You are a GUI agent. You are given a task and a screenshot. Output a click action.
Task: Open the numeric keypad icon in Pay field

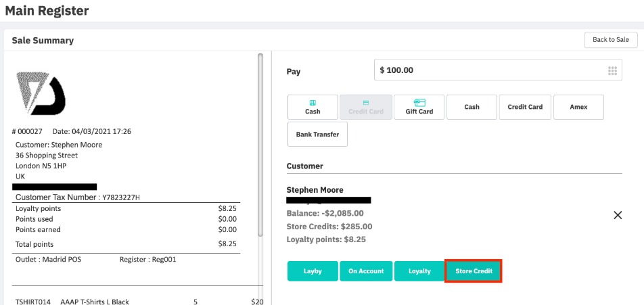click(612, 70)
